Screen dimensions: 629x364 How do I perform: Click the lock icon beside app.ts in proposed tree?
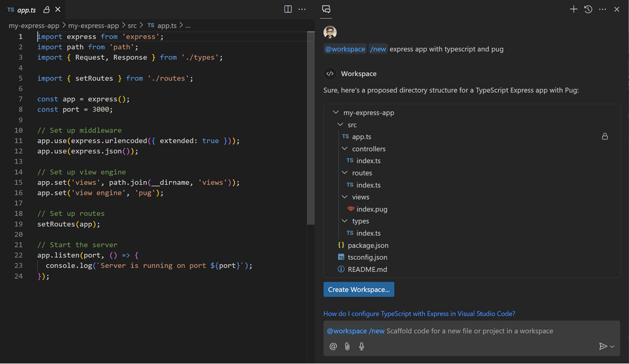605,136
